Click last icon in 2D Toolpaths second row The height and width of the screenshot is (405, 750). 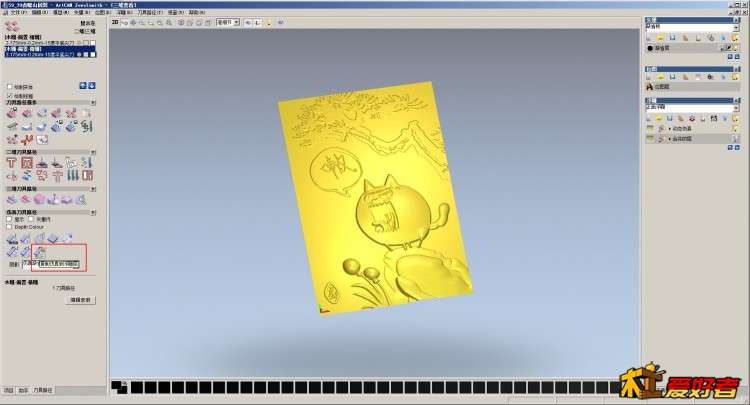(87, 175)
